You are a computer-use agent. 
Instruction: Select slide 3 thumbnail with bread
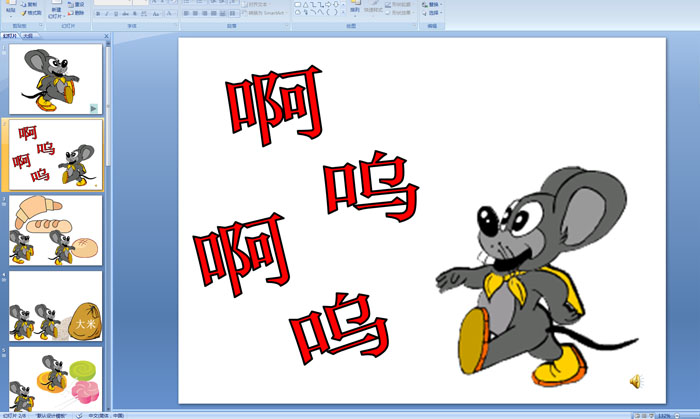coord(55,230)
